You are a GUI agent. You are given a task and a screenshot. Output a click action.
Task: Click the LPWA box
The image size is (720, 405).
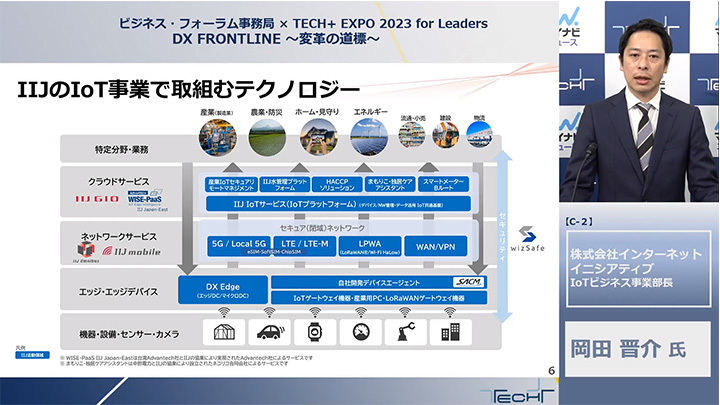(370, 246)
